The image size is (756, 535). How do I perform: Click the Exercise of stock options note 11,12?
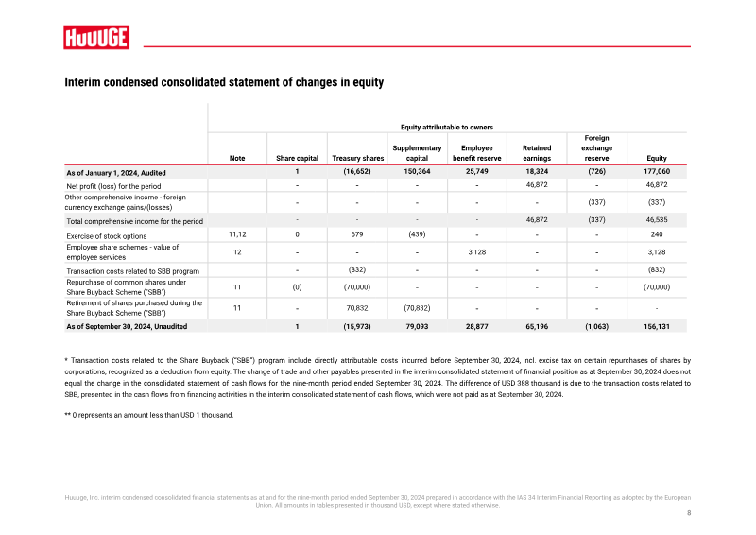pos(237,234)
